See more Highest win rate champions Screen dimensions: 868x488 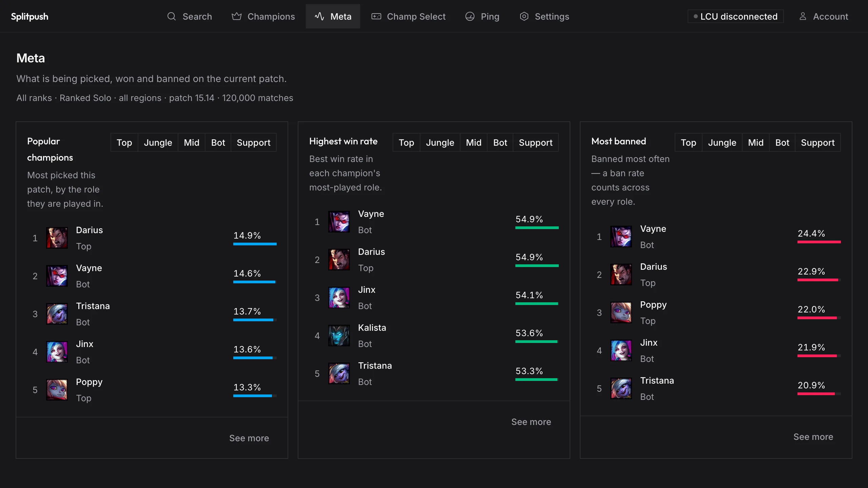531,422
